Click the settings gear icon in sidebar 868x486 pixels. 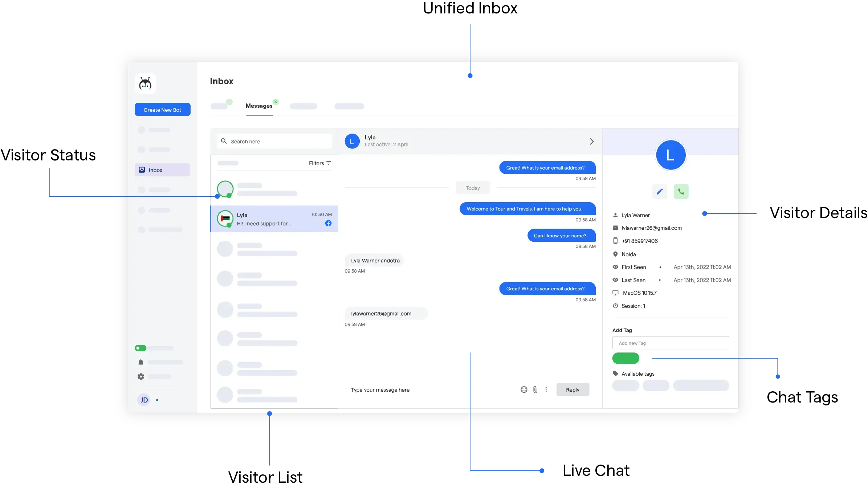pos(141,376)
